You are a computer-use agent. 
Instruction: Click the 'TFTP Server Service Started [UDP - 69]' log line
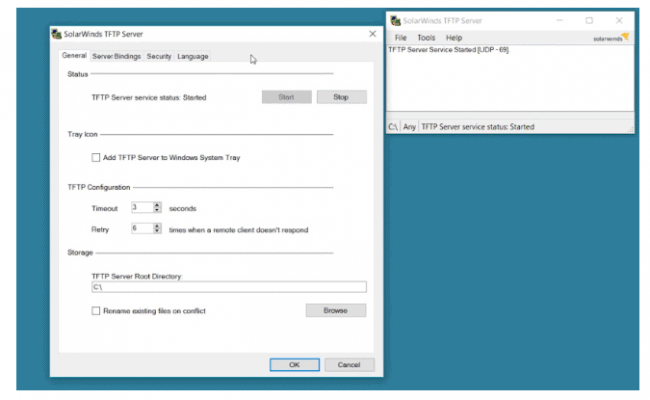[x=449, y=50]
